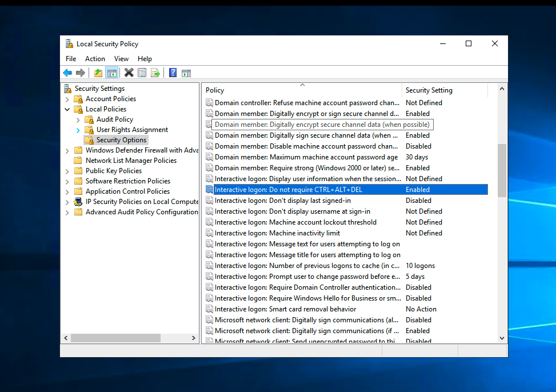Expand the Windows Defender Firewall node

[68, 150]
